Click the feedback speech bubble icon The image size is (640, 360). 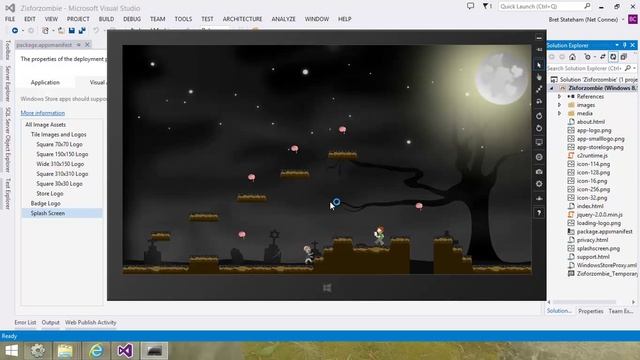[x=470, y=6]
